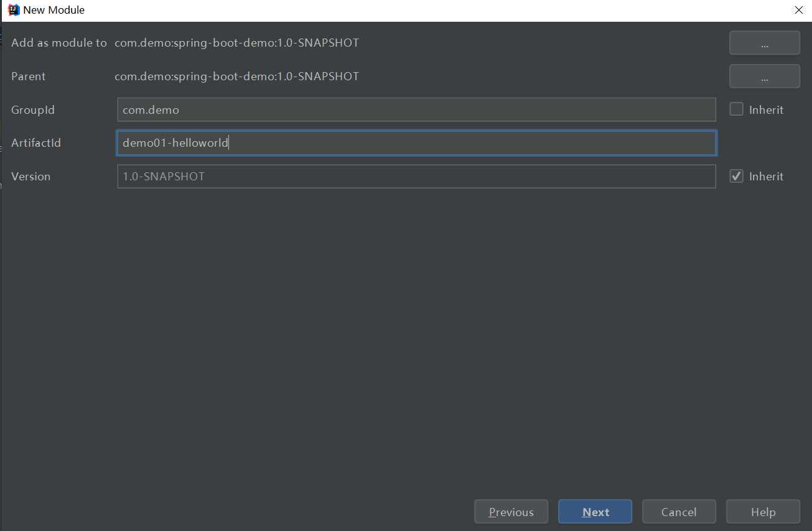Click the Parent coordinates value text
The height and width of the screenshot is (531, 812).
click(x=236, y=76)
